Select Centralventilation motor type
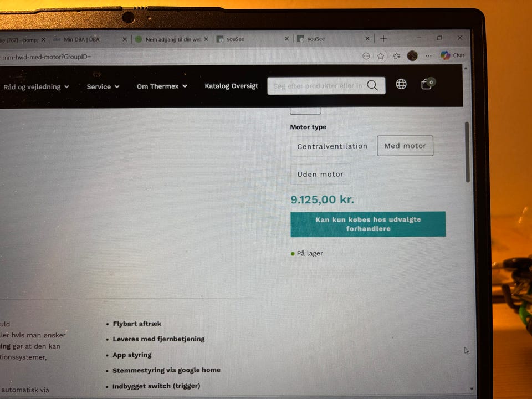This screenshot has height=399, width=532. tap(332, 146)
